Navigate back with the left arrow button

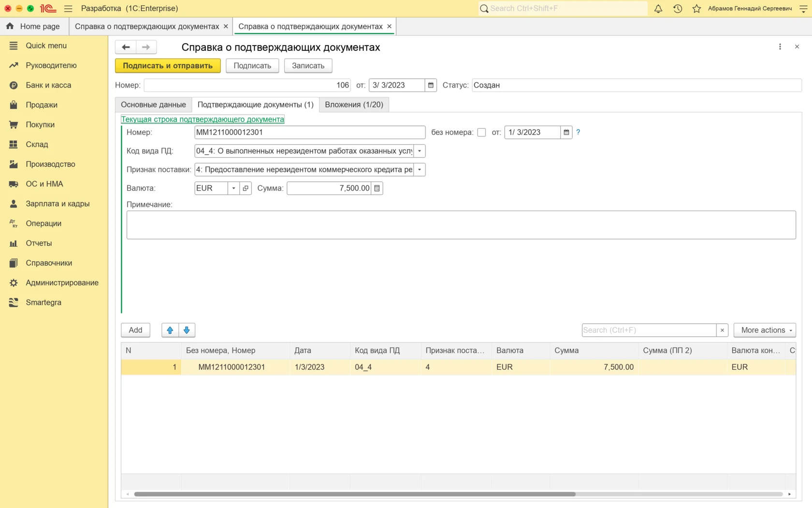(126, 47)
